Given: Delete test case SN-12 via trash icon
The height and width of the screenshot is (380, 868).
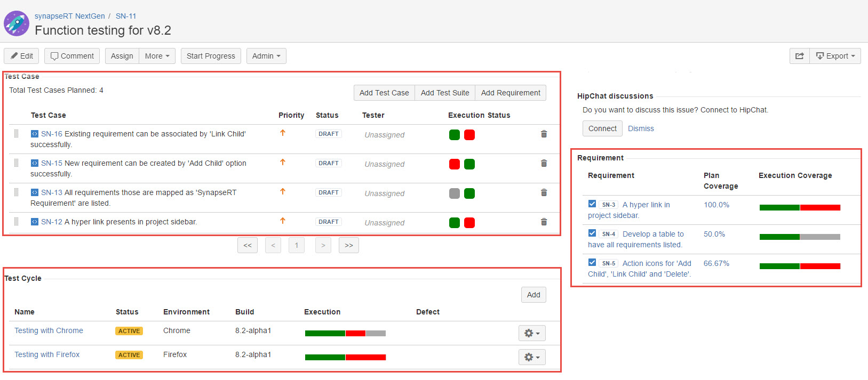Looking at the screenshot, I should click(544, 222).
